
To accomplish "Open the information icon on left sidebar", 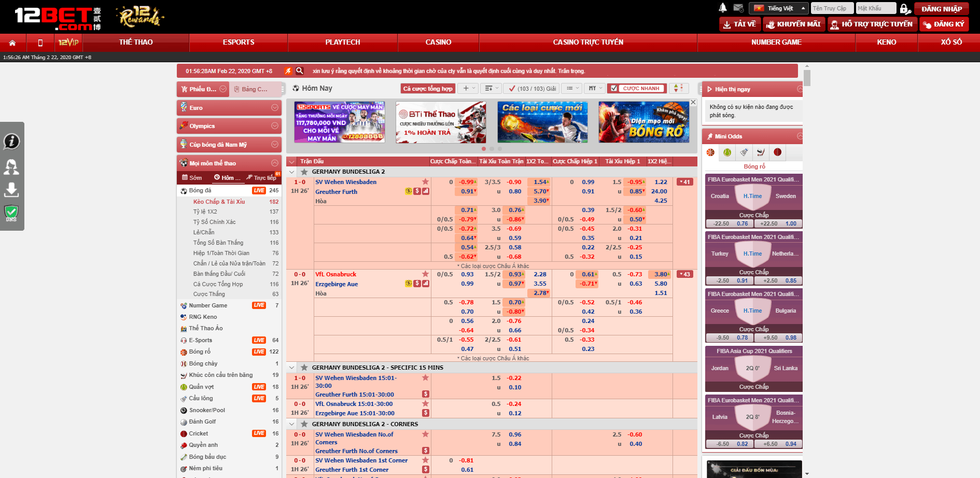I will 11,141.
